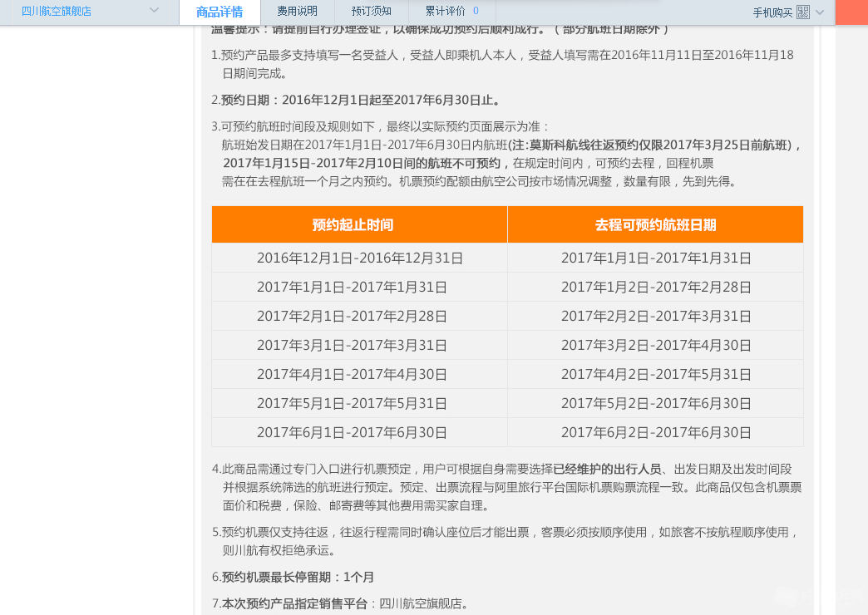
Task: Switch to the 商品详情 tab
Action: (x=219, y=12)
